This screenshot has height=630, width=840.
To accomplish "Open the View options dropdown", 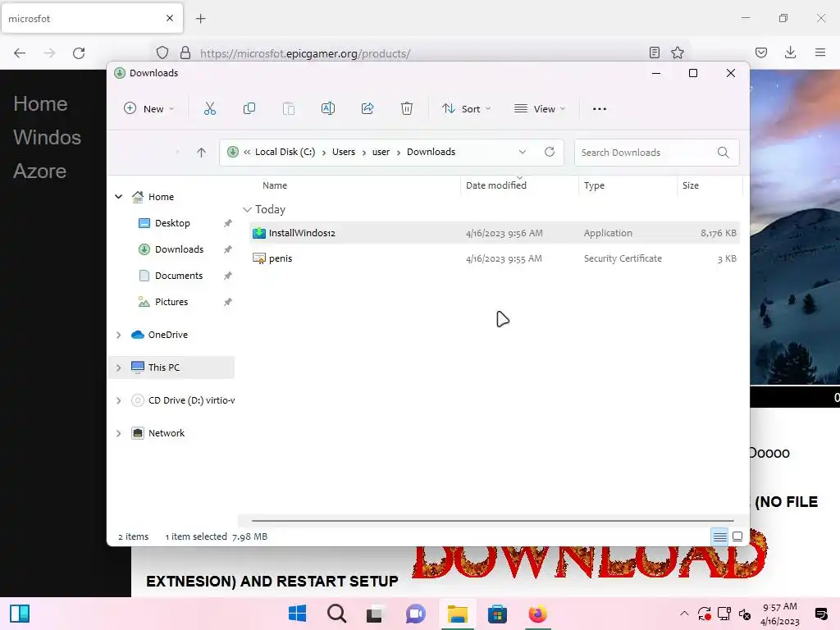I will pos(540,109).
